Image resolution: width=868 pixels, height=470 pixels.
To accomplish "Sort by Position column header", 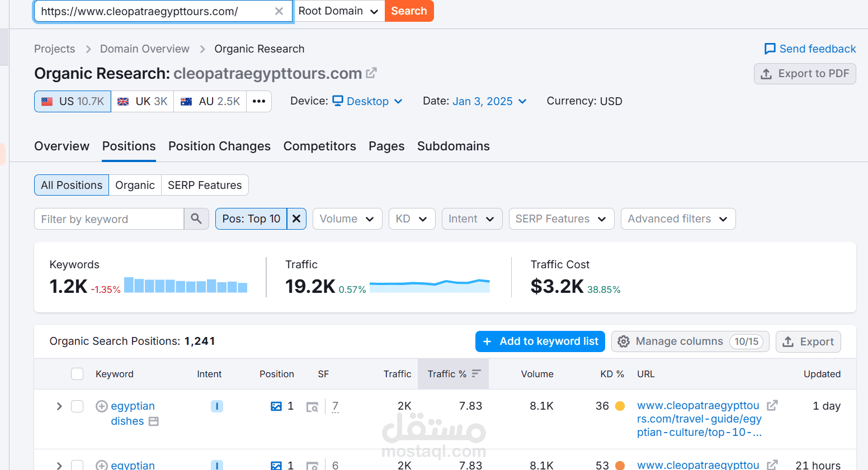I will click(x=276, y=374).
